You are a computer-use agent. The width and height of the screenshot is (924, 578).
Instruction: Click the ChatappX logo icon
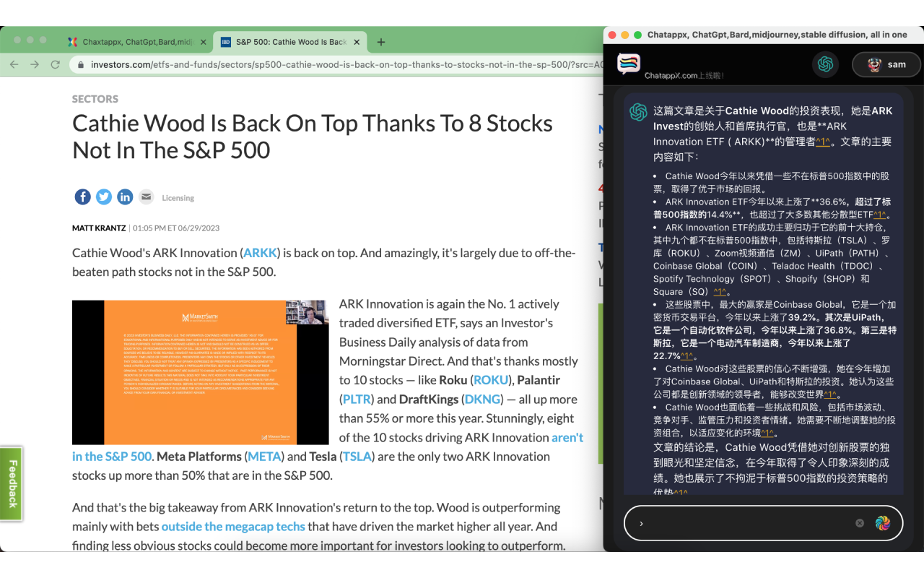pyautogui.click(x=629, y=64)
